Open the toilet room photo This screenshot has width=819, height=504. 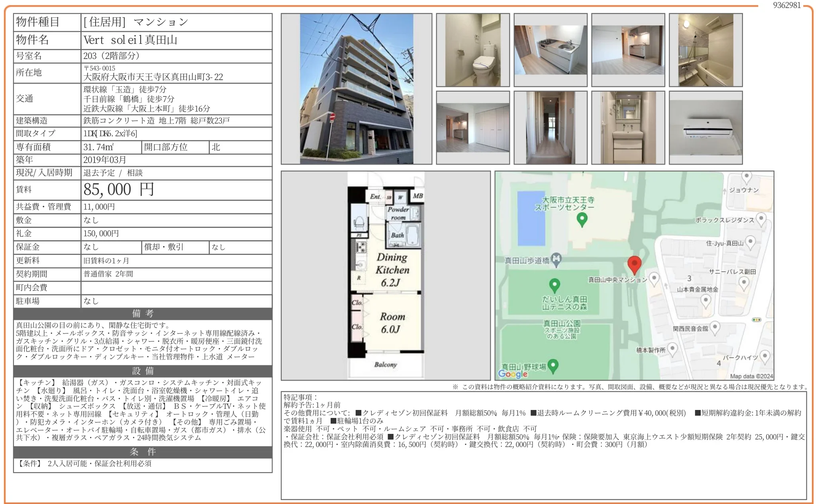coord(472,50)
